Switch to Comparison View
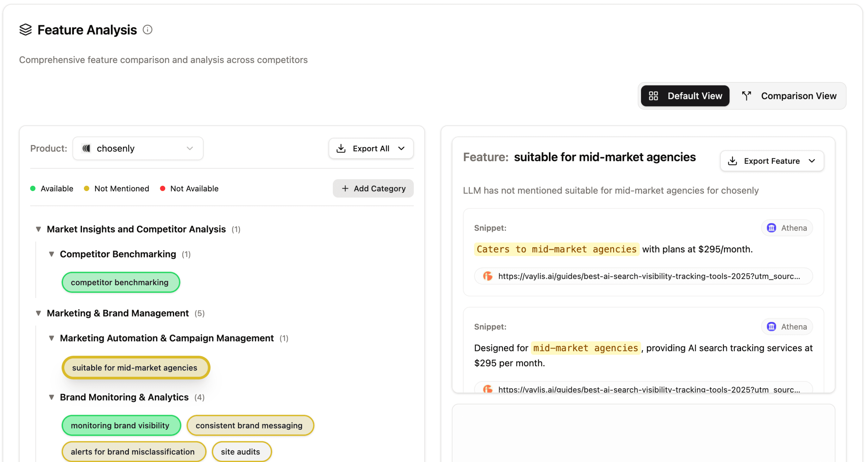 pyautogui.click(x=789, y=96)
